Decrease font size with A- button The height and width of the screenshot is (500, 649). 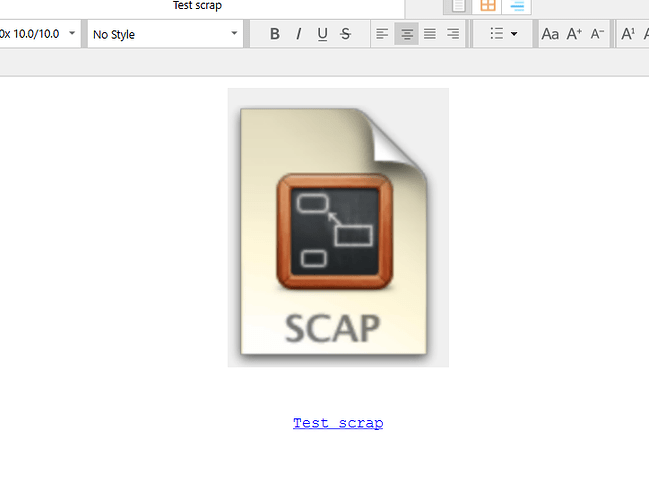tap(597, 34)
